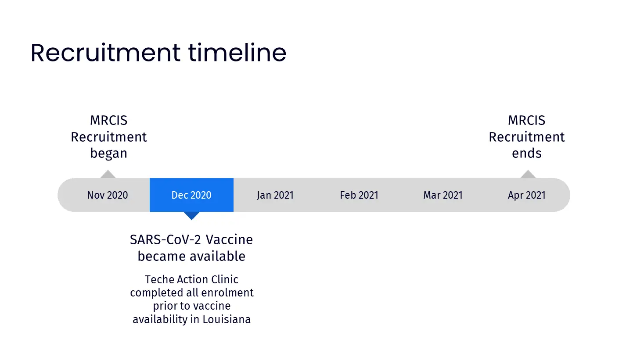Click the gray pointer above Nov 2020
This screenshot has height=364, width=644.
[x=108, y=174]
